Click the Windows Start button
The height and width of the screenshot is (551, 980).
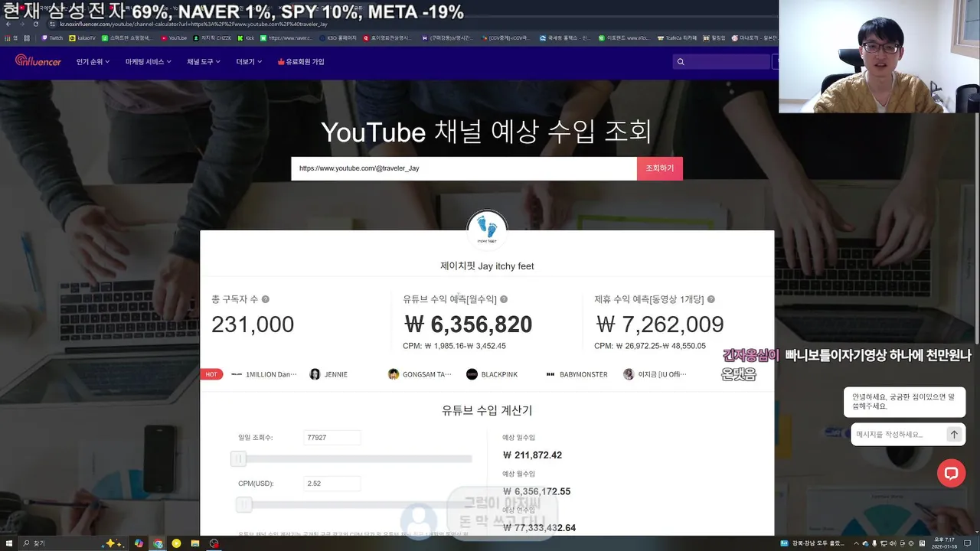(8, 543)
